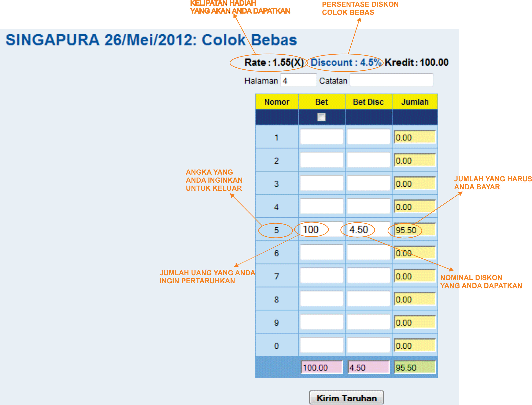The width and height of the screenshot is (532, 405).
Task: Click the SINGAPURA 26/Mei/2012: Colok Bebas heading
Action: tap(151, 40)
